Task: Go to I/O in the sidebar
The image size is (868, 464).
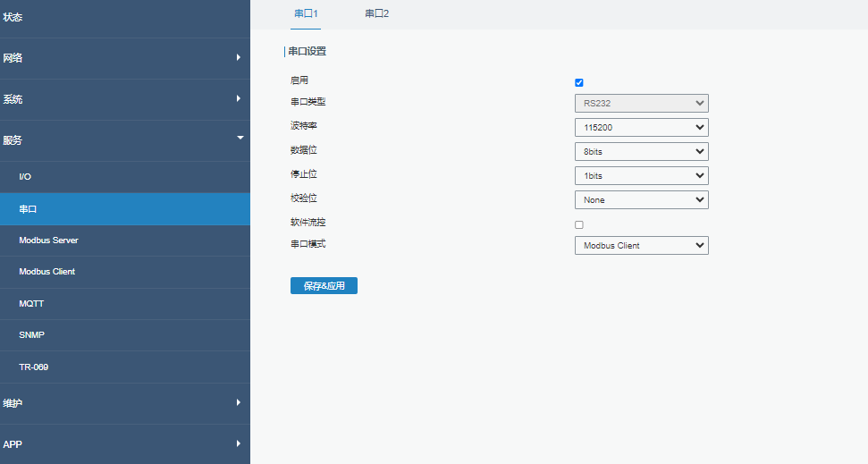Action: point(25,177)
